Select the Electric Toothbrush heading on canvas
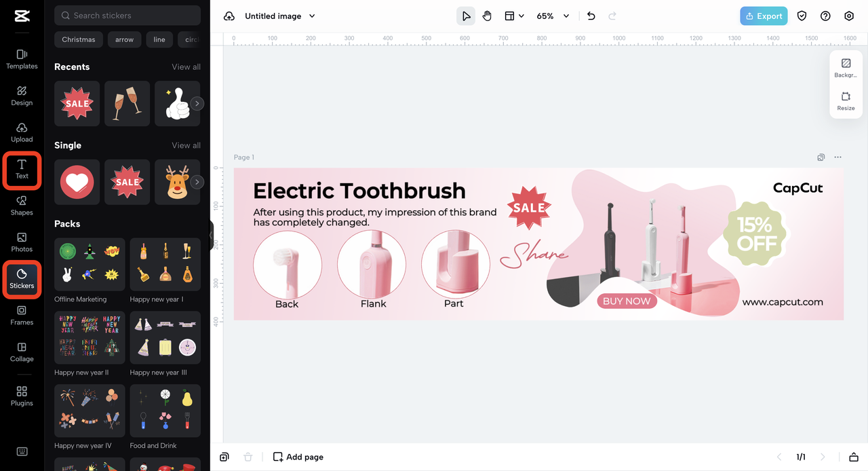Viewport: 868px width, 471px height. pos(359,191)
